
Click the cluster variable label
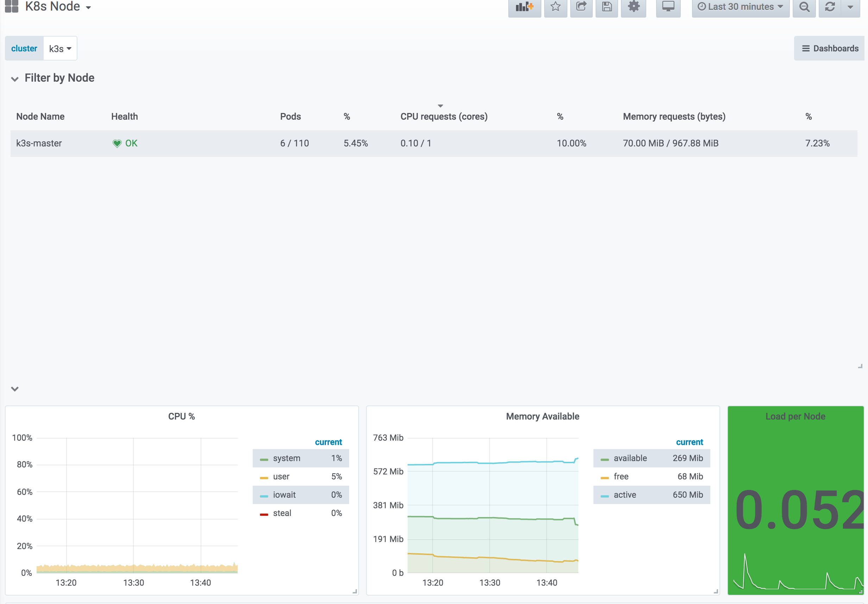point(24,48)
